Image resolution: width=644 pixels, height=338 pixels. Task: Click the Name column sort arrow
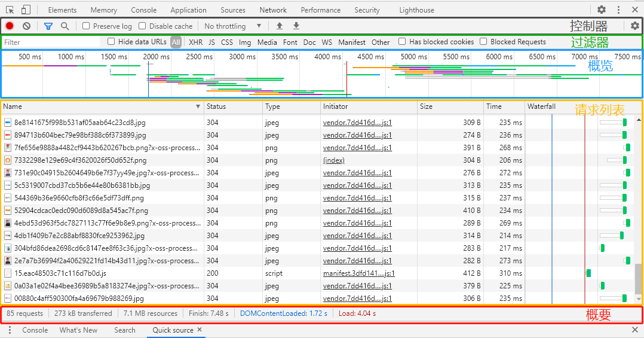198,106
